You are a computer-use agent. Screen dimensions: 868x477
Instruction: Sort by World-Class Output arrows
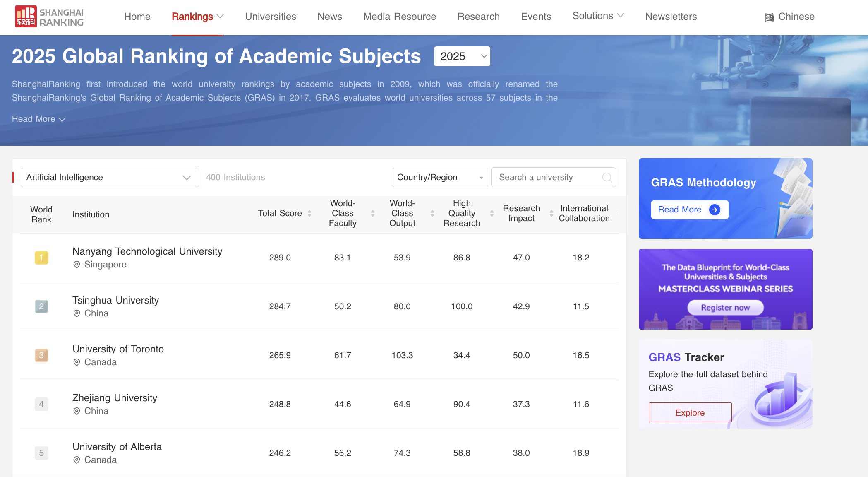pos(432,214)
